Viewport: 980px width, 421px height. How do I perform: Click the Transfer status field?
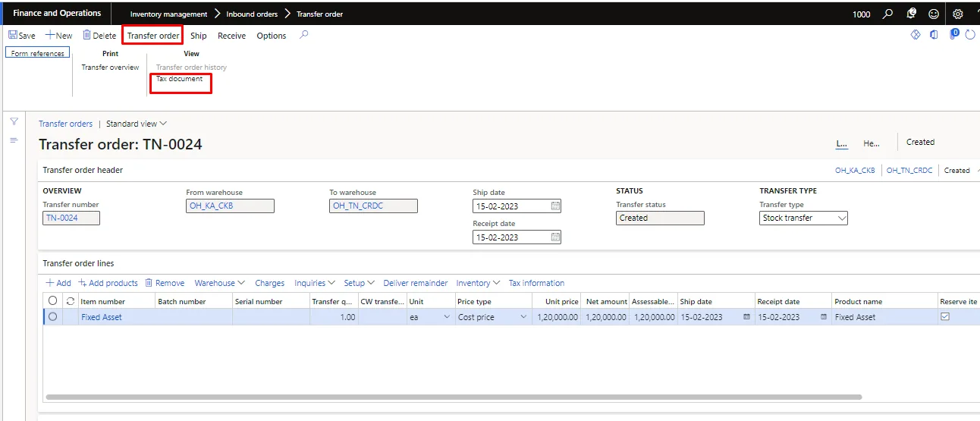point(660,218)
